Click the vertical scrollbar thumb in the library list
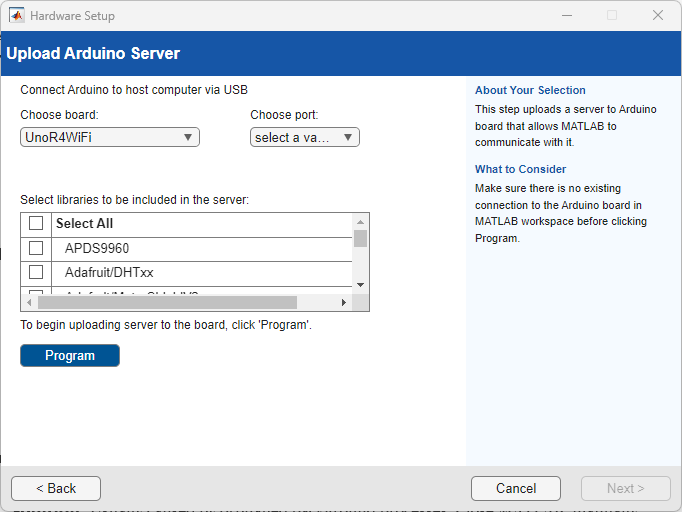Image resolution: width=682 pixels, height=512 pixels. click(x=360, y=238)
